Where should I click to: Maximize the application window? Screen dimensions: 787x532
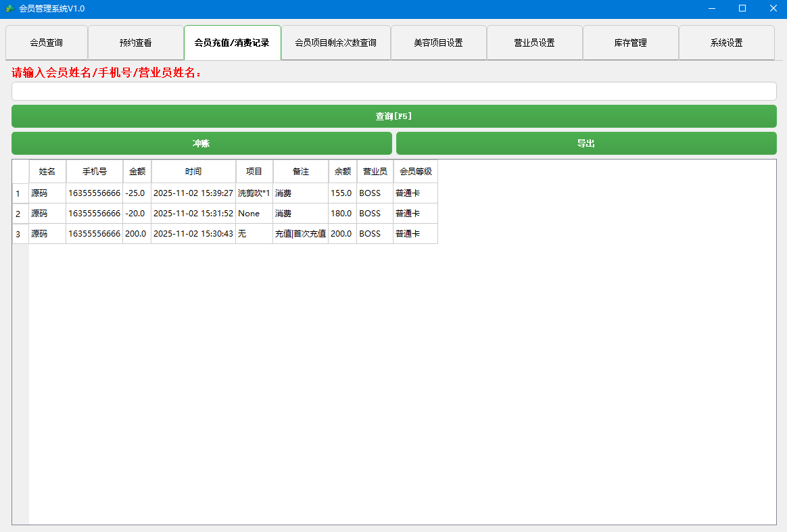pos(742,8)
